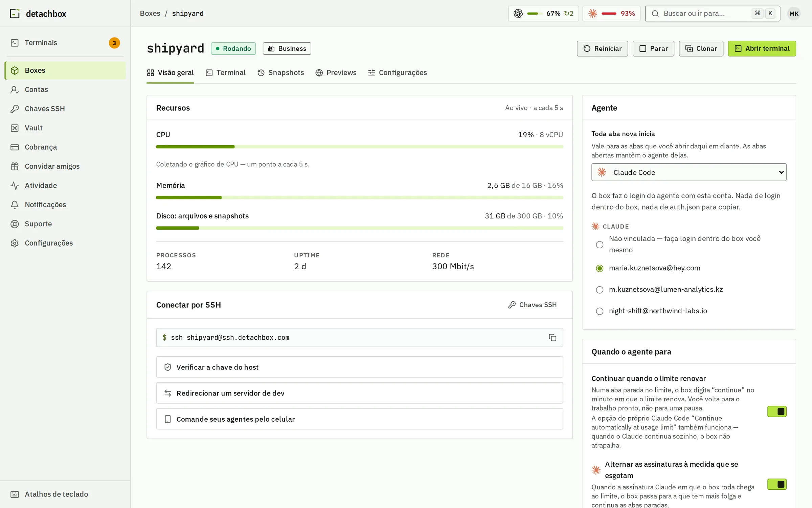Open Chaves SSH sidebar item

tap(65, 109)
